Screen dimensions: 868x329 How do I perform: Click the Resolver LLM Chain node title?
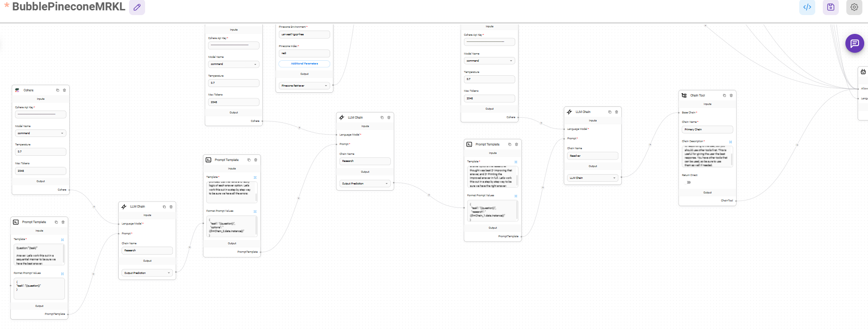583,112
